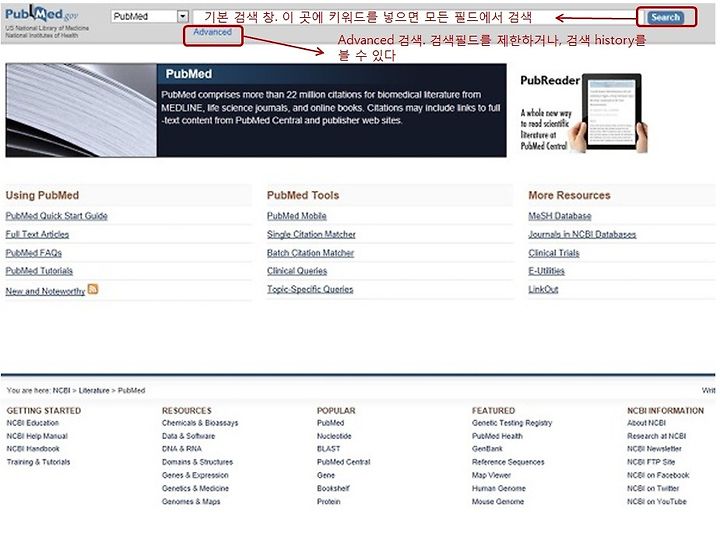Viewport: 720px width, 541px height.
Task: Open NCBI Newsletter link
Action: (654, 449)
